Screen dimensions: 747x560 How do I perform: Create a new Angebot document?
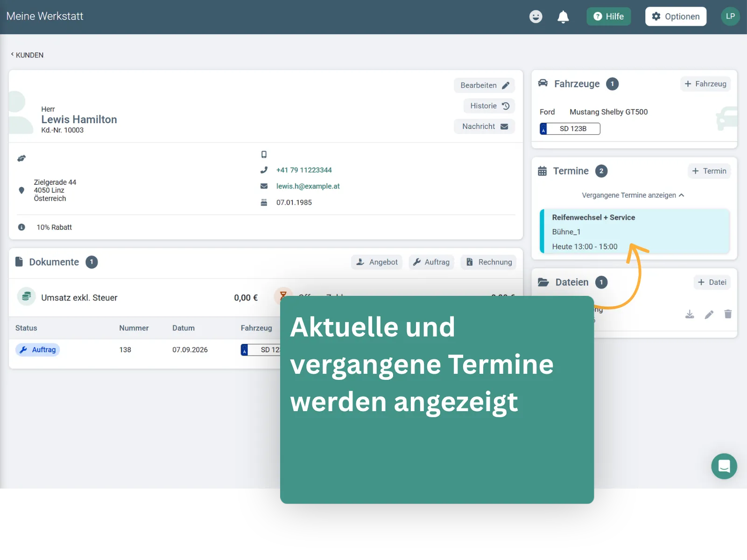[377, 262]
